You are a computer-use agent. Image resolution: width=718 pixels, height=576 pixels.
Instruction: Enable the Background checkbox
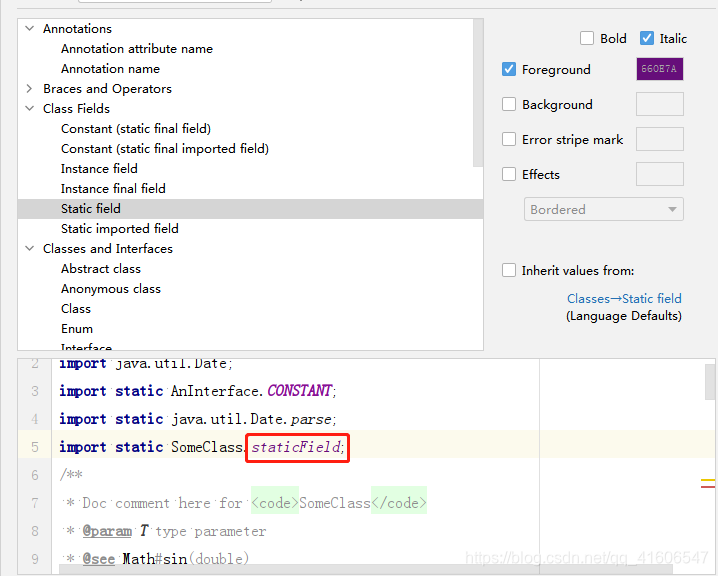[x=509, y=104]
